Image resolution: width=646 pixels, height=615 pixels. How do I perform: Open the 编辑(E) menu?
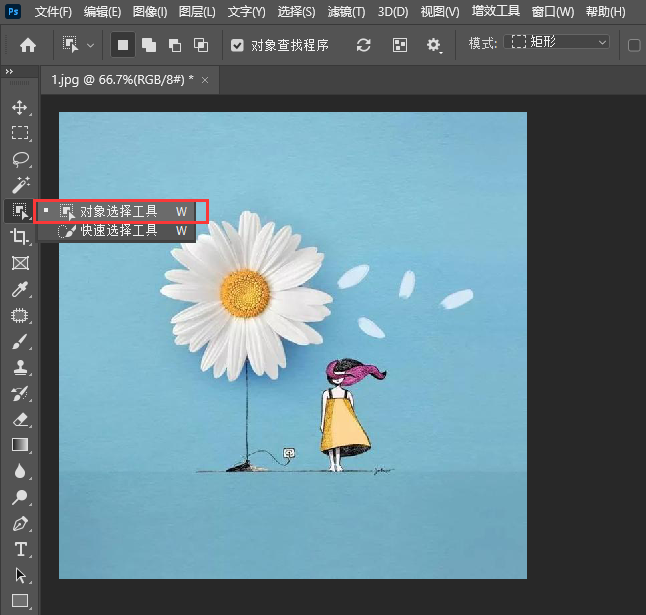102,12
